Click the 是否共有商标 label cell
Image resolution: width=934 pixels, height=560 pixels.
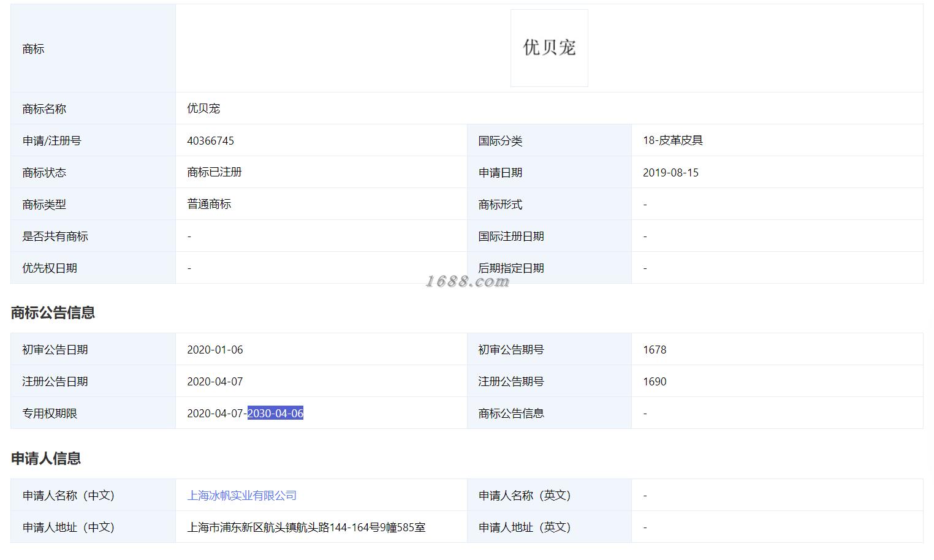[x=93, y=236]
